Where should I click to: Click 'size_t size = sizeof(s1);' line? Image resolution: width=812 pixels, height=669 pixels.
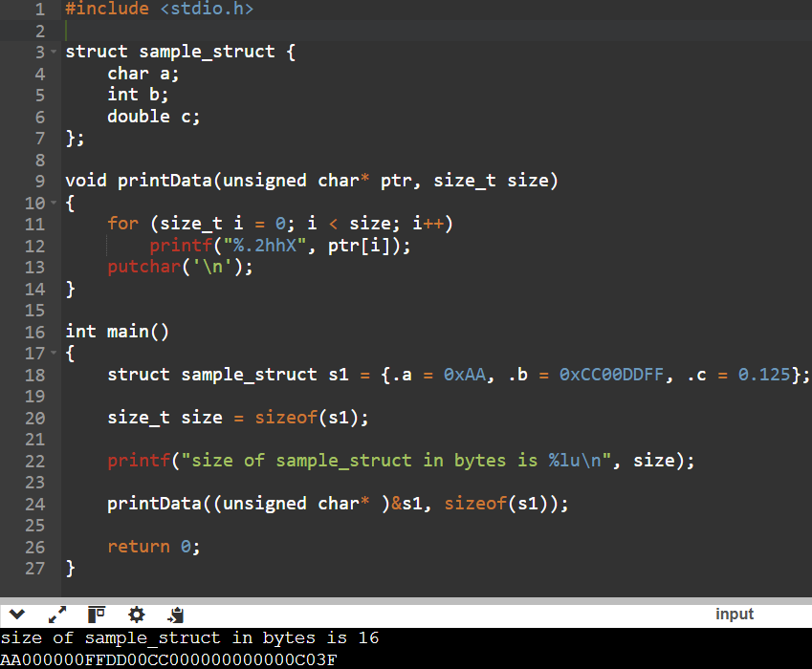click(238, 418)
